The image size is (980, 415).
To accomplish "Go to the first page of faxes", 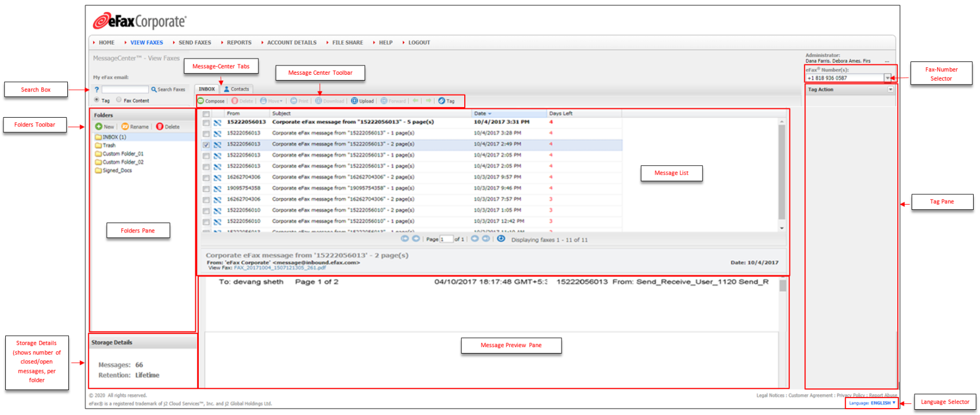I will [x=405, y=239].
